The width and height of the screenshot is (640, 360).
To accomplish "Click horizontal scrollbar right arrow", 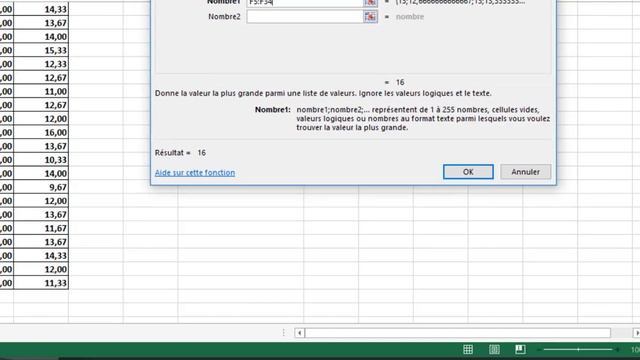I will click(636, 333).
